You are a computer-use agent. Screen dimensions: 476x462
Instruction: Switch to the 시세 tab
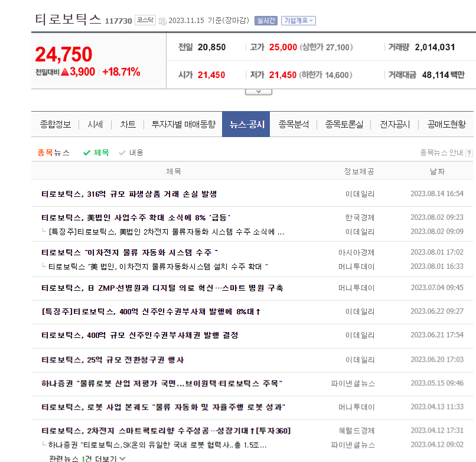coord(95,125)
